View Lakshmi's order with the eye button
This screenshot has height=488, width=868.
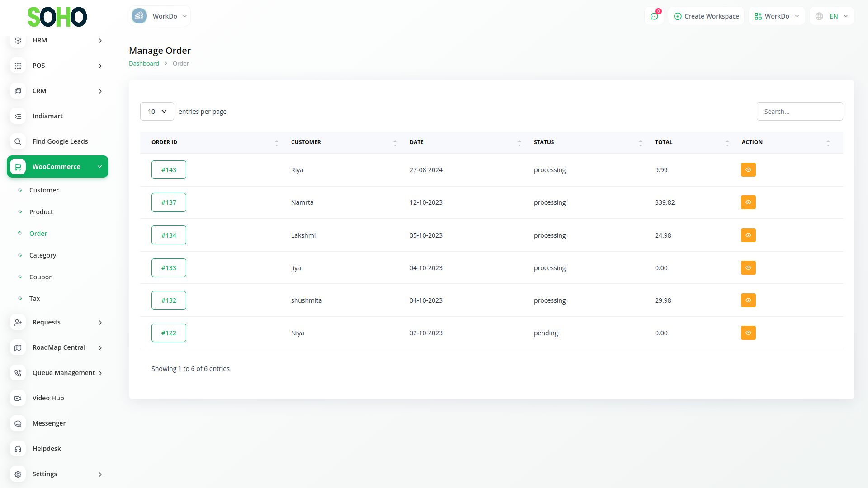[748, 235]
